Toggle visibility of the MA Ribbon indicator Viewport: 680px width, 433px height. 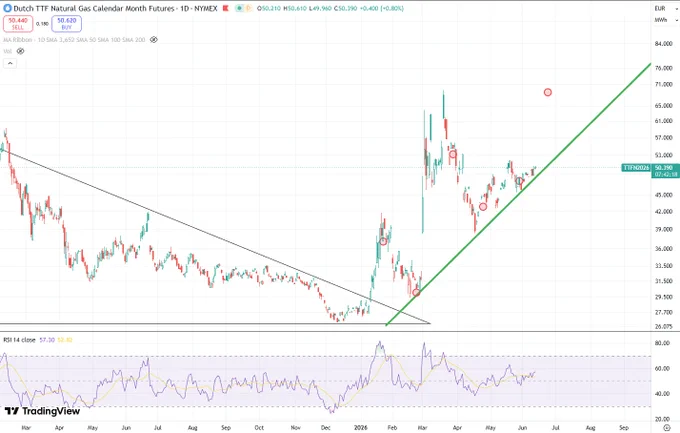tap(154, 39)
